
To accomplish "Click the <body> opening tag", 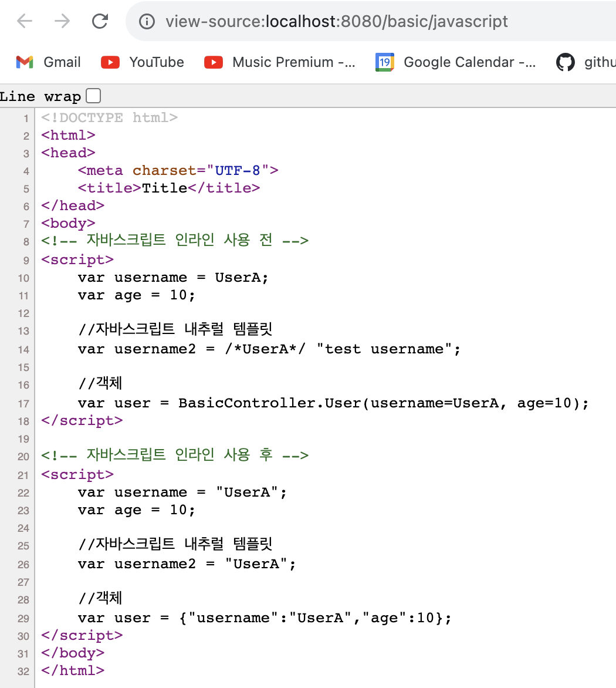I will tap(69, 223).
